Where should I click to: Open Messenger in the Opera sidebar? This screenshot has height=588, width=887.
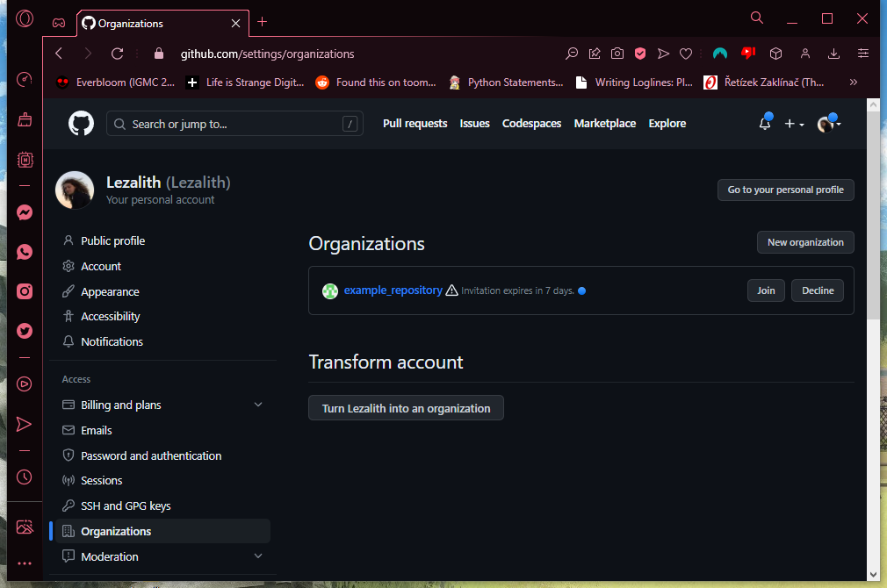click(25, 212)
